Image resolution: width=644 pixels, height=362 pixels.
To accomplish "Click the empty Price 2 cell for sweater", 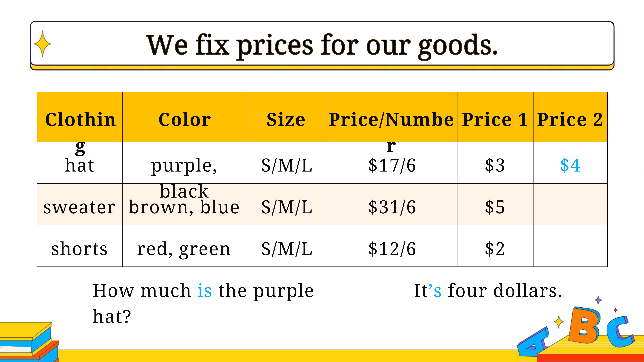I will (570, 204).
